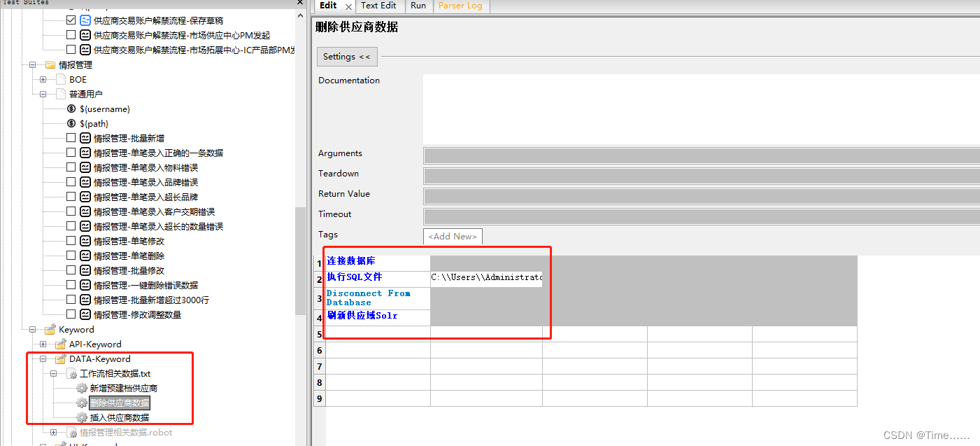
Task: Click the Keyword suite folder icon
Action: 49,329
